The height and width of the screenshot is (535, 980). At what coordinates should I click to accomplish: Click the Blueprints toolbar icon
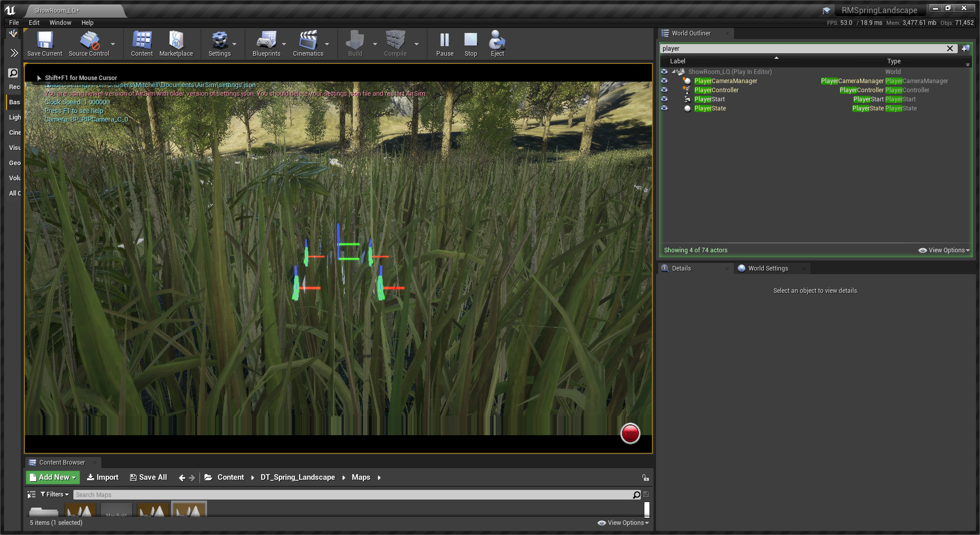(x=266, y=44)
